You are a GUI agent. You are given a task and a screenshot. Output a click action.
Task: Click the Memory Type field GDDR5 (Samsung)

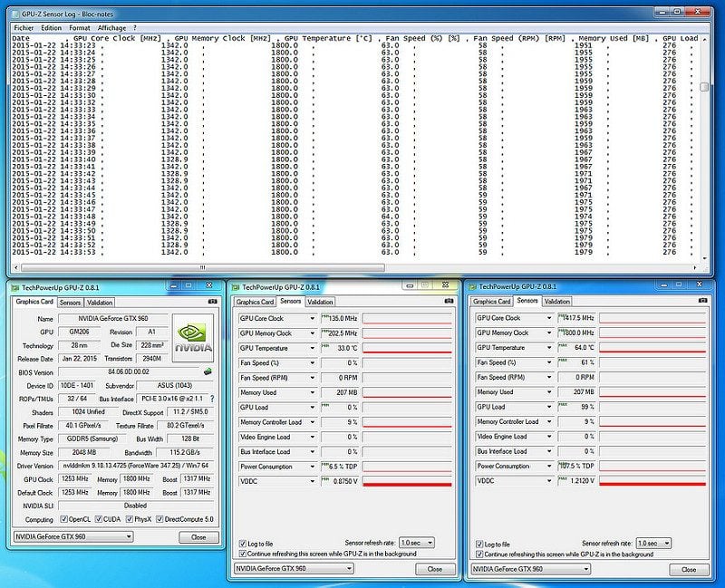(x=92, y=439)
